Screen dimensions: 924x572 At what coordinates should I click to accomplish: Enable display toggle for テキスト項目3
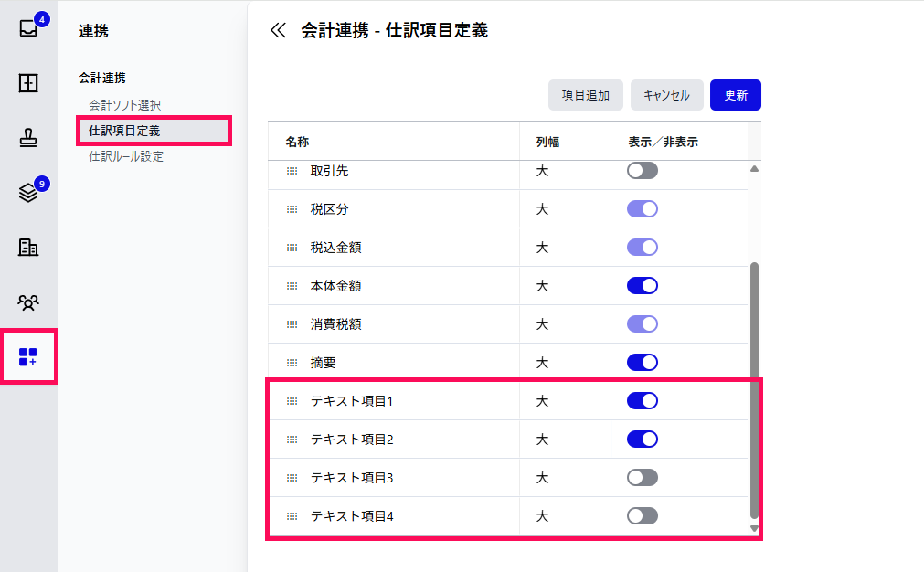click(x=643, y=478)
